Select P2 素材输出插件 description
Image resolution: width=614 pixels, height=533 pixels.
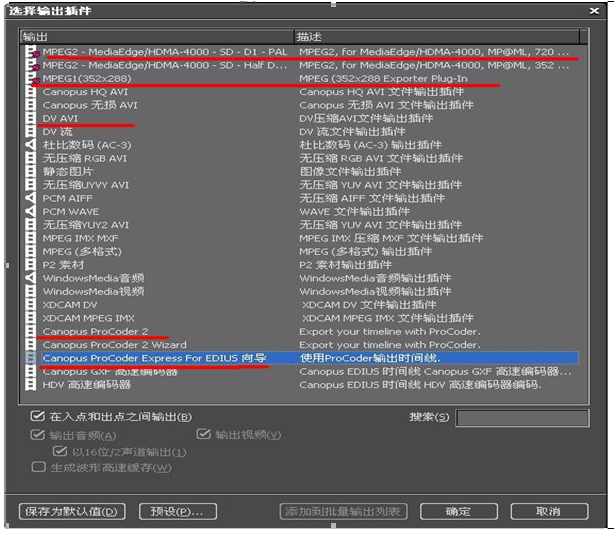(x=345, y=265)
